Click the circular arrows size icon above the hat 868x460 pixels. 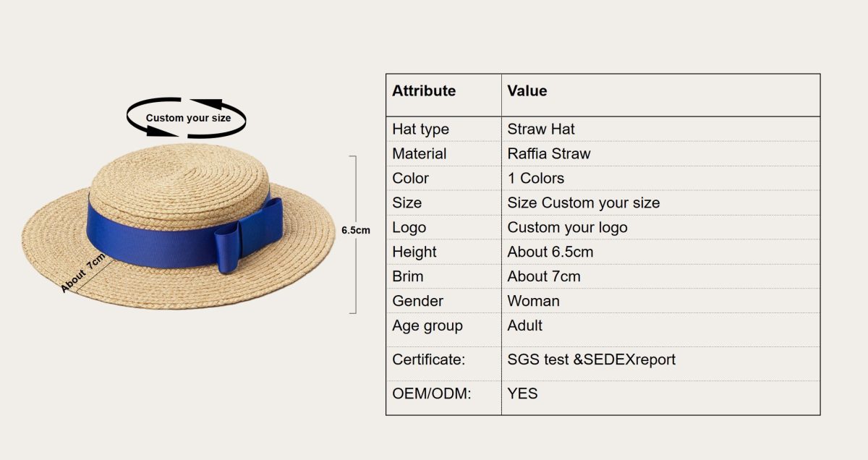coord(187,117)
